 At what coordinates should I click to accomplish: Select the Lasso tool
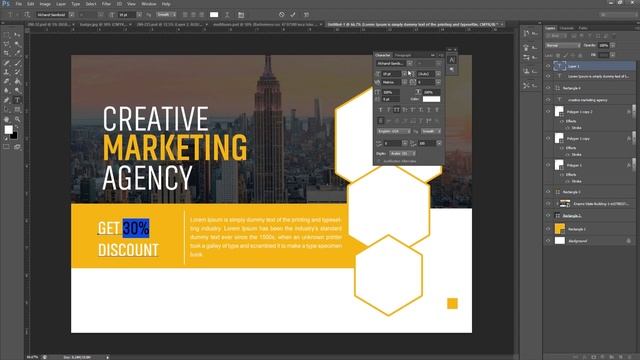(x=7, y=44)
